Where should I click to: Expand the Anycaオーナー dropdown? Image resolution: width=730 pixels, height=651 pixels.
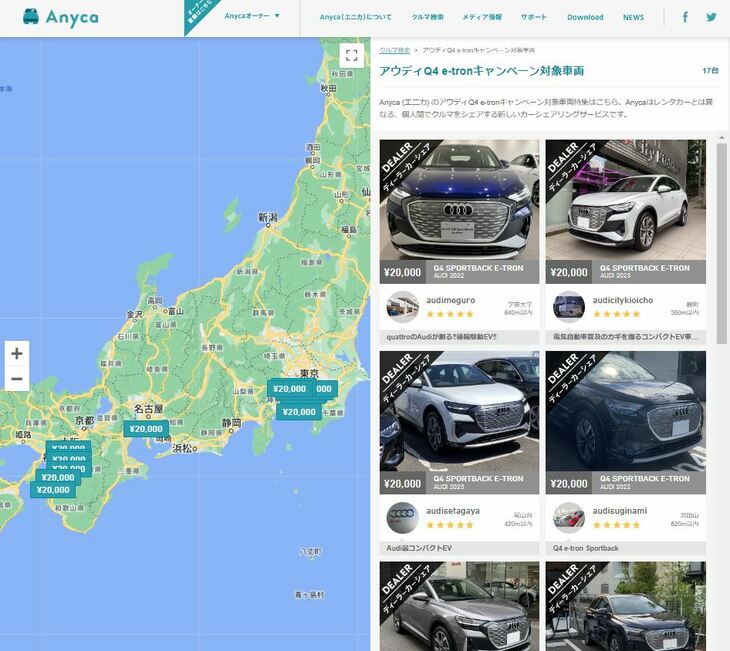[252, 16]
